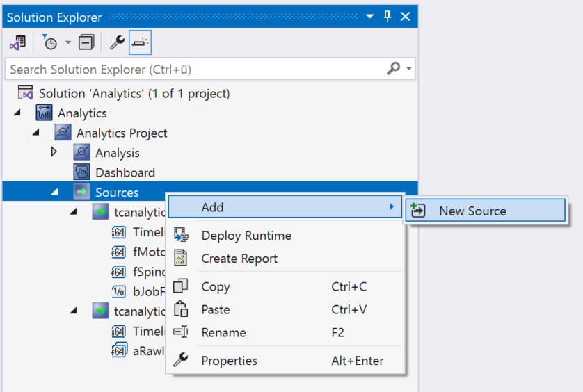583x392 pixels.
Task: Toggle the Preview Selected Items button
Action: (x=140, y=42)
